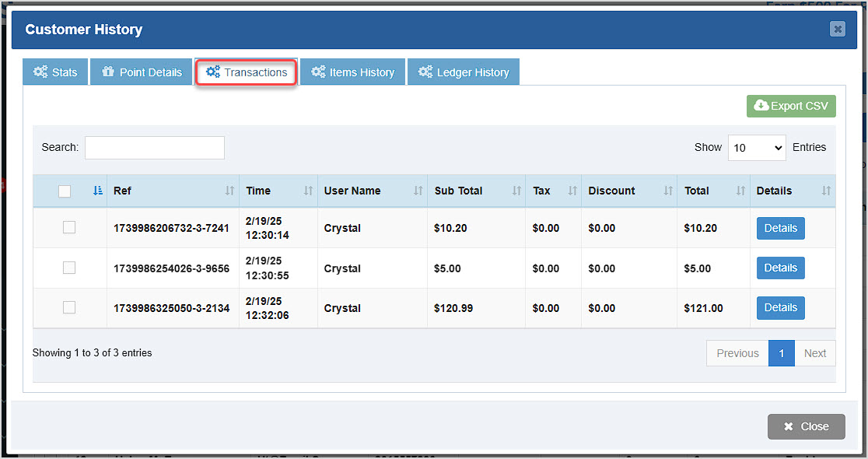868x459 pixels.
Task: Check the select-all checkbox in table header
Action: [x=65, y=191]
